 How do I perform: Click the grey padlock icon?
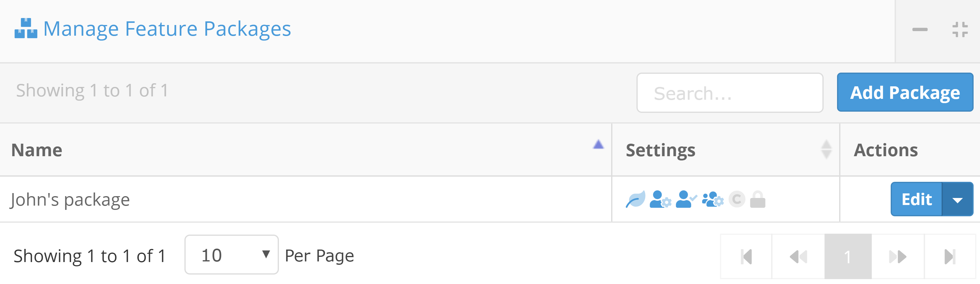pos(757,199)
